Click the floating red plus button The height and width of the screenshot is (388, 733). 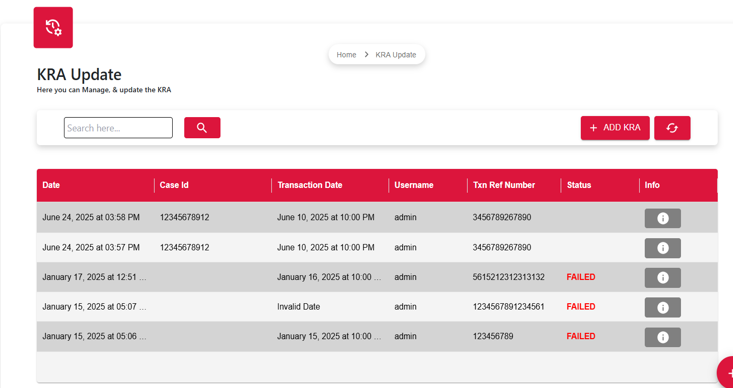(727, 373)
